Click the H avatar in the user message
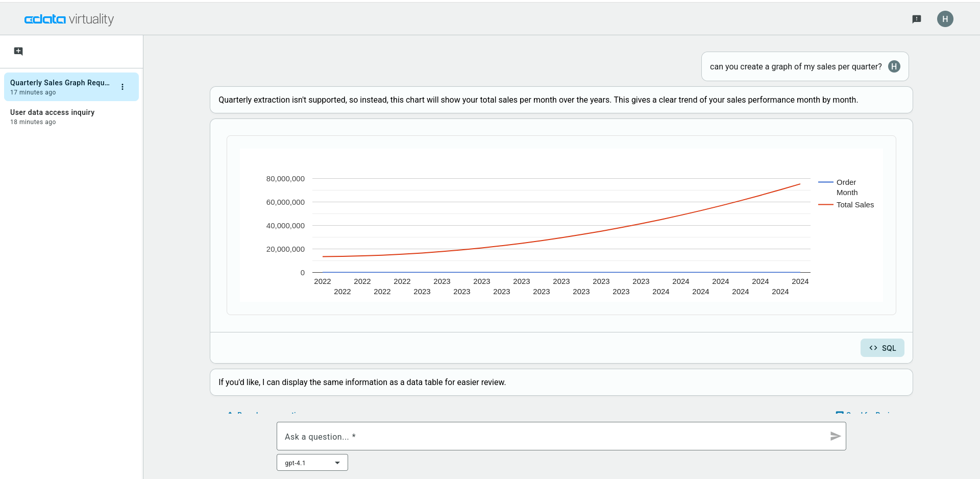980x479 pixels. coord(894,66)
